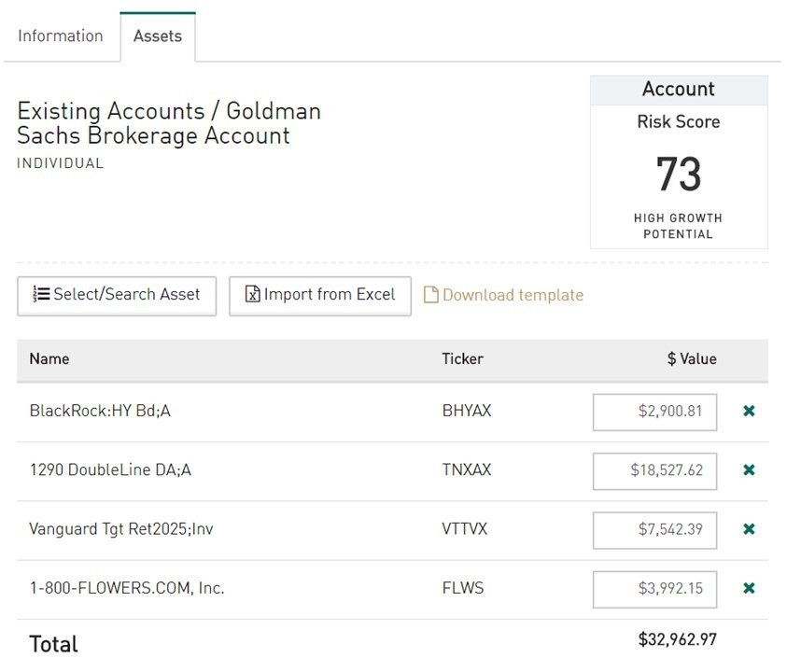Click the total value $32,962.97
787x672 pixels.
678,639
